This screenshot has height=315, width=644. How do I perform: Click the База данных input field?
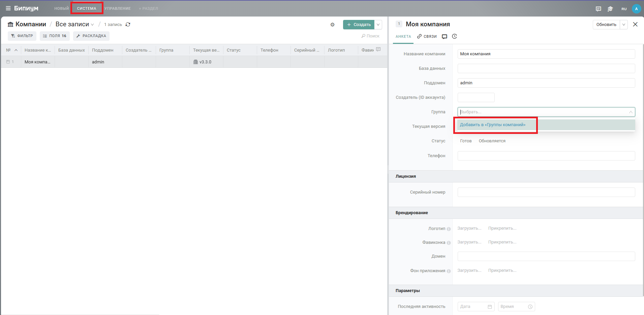[x=546, y=68]
